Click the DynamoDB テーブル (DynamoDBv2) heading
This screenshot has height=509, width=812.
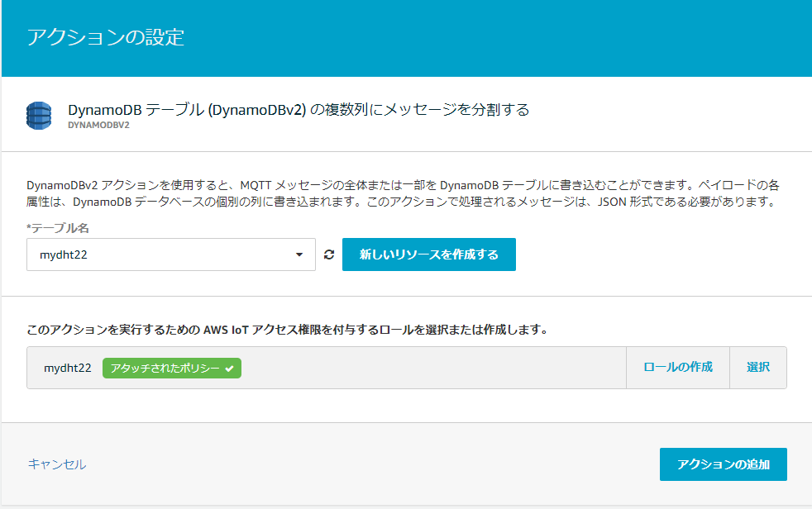pos(299,110)
